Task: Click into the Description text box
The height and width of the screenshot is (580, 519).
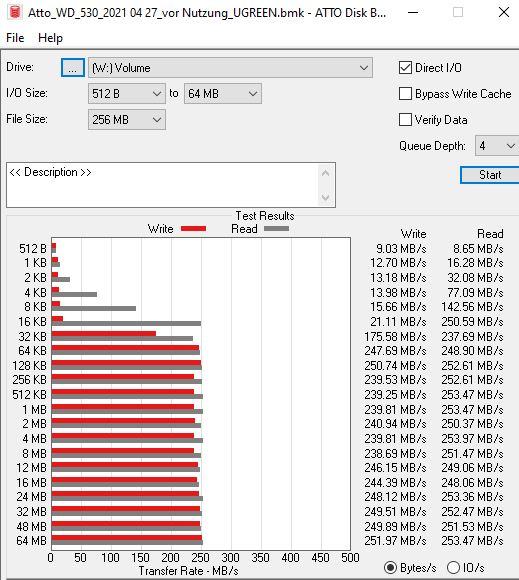Action: coord(161,185)
